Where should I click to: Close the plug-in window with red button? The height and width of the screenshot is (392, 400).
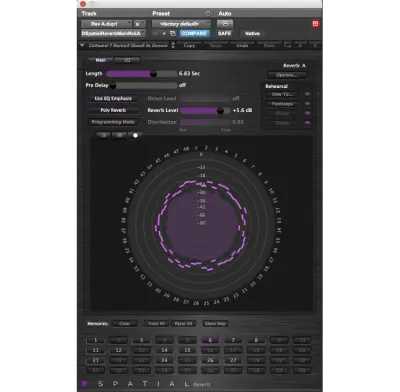tap(83, 4)
